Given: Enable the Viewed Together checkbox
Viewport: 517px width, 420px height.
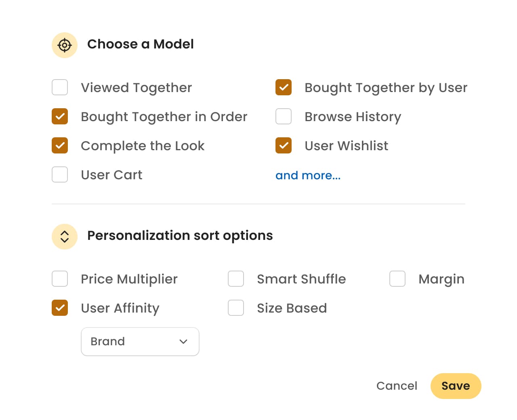Looking at the screenshot, I should click(60, 87).
